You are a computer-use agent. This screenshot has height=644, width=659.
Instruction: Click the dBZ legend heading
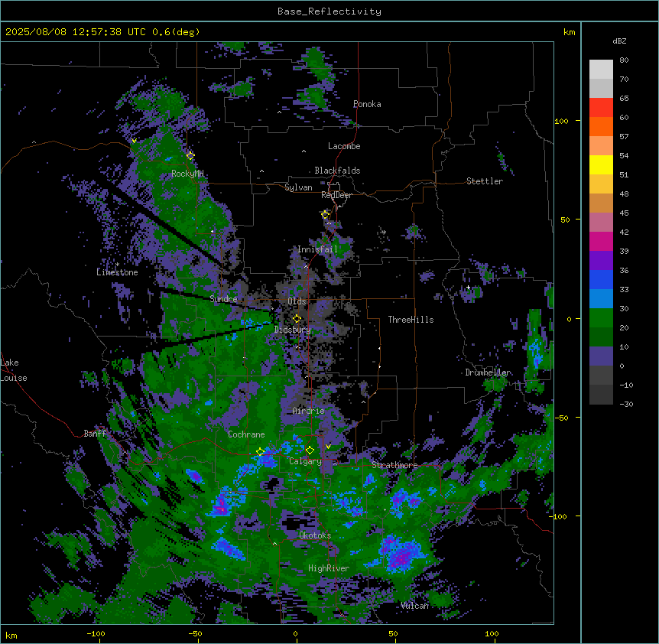pos(619,41)
